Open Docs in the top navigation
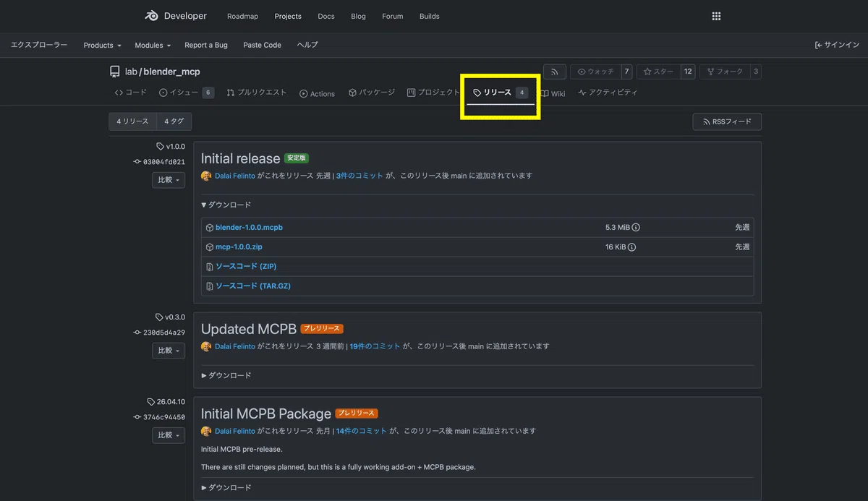868x501 pixels. click(326, 16)
